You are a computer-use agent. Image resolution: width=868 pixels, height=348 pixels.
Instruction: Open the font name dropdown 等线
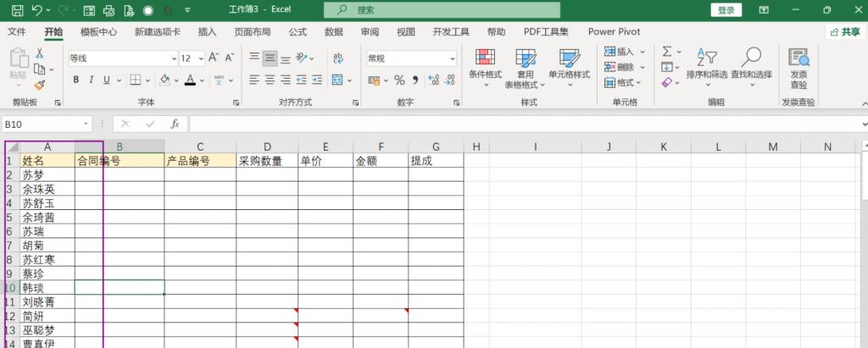[x=120, y=58]
